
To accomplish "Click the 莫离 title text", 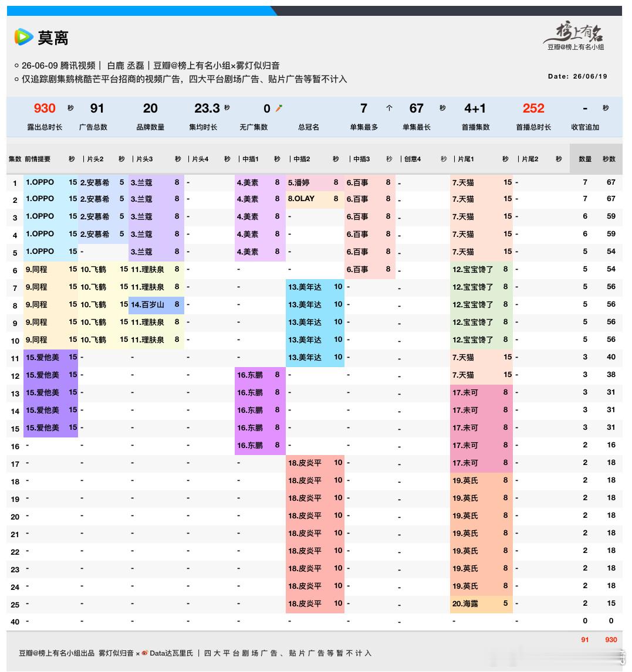I will [x=53, y=38].
